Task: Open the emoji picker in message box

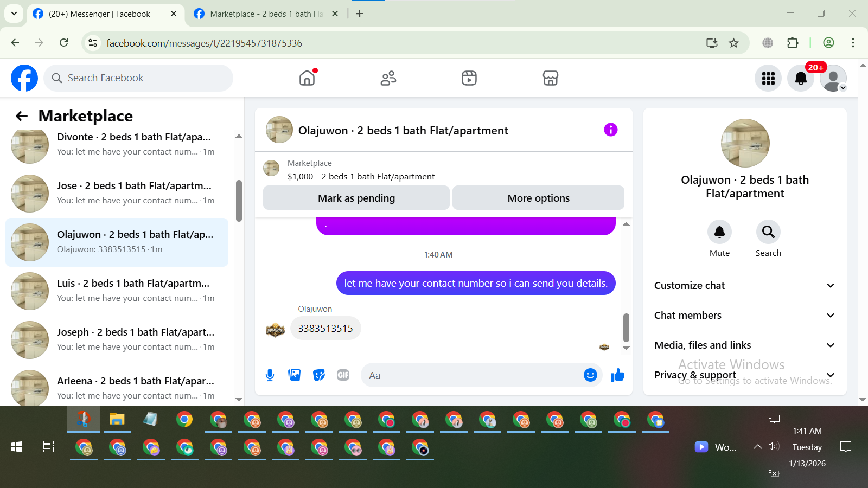Action: [x=590, y=375]
